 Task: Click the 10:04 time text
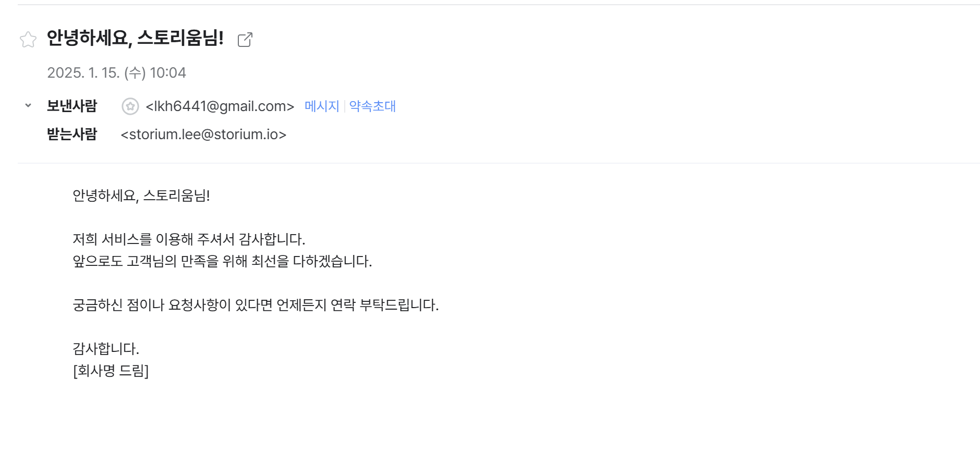click(168, 72)
